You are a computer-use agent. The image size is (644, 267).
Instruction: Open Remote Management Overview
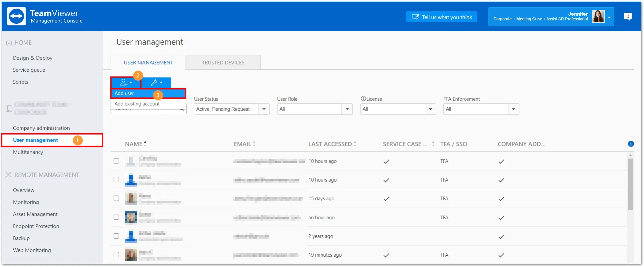(24, 190)
